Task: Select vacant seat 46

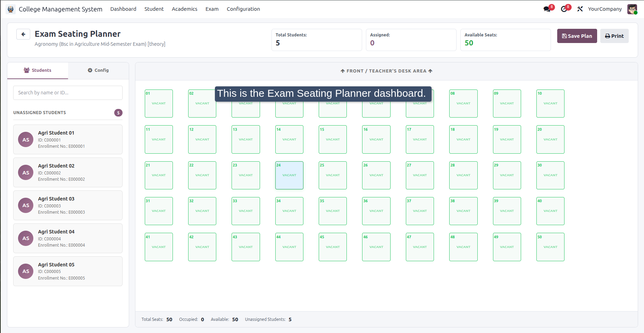Action: click(376, 247)
